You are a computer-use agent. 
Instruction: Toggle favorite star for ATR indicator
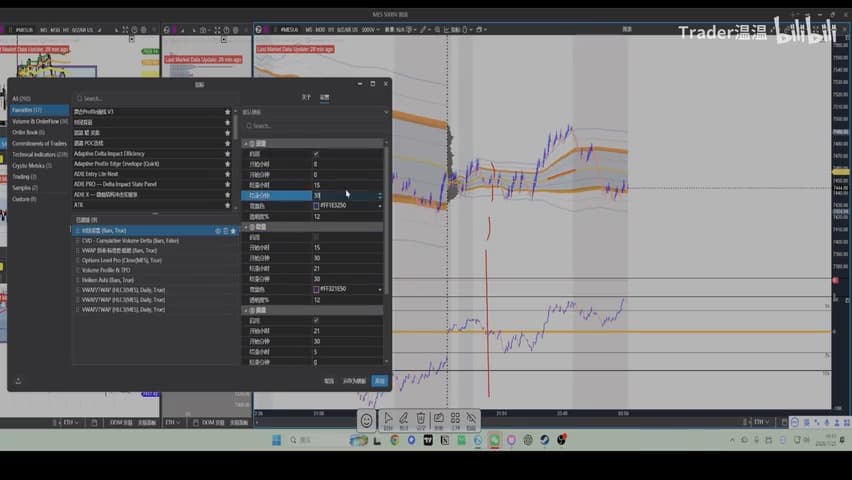click(x=228, y=205)
